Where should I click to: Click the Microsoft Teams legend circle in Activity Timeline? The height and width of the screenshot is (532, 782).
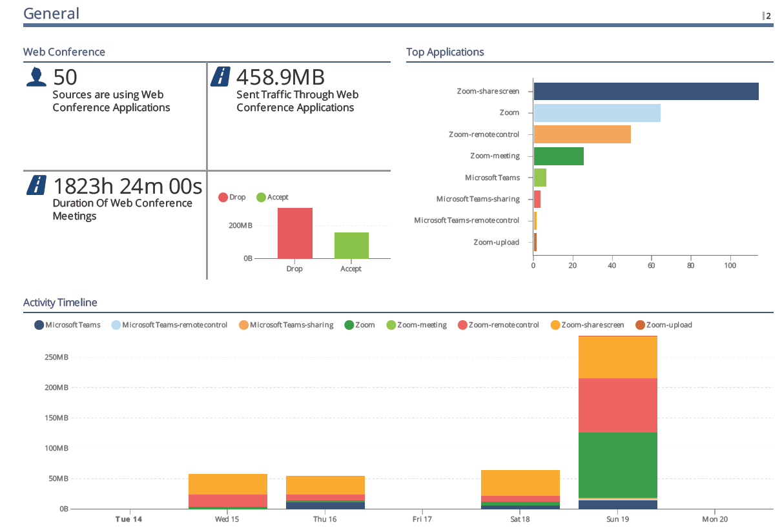pyautogui.click(x=39, y=325)
